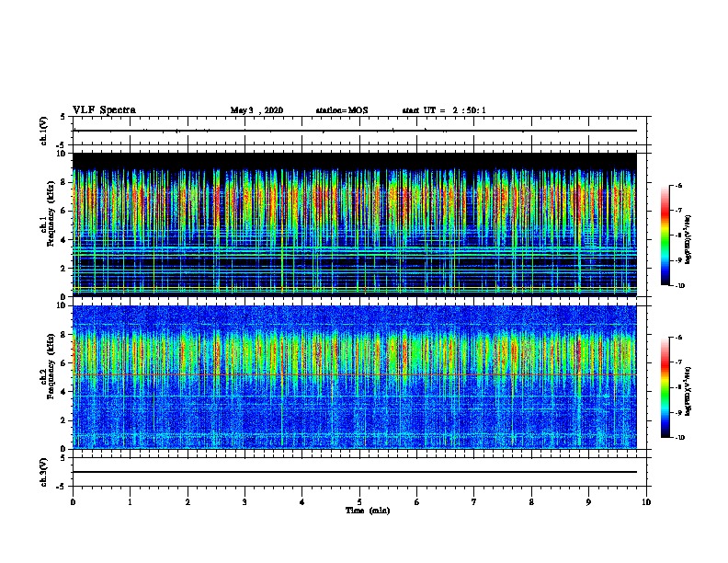Click the "-10" tick on ch.1 colorbar
The image size is (728, 563).
679,286
